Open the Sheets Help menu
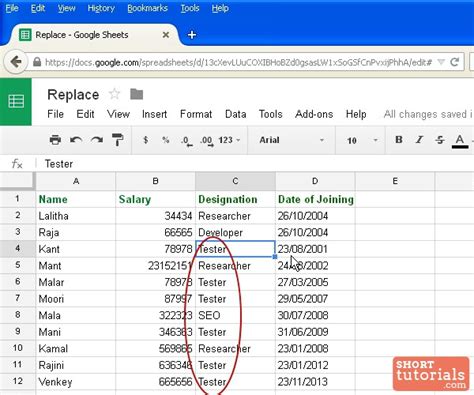The width and height of the screenshot is (474, 395). [356, 114]
